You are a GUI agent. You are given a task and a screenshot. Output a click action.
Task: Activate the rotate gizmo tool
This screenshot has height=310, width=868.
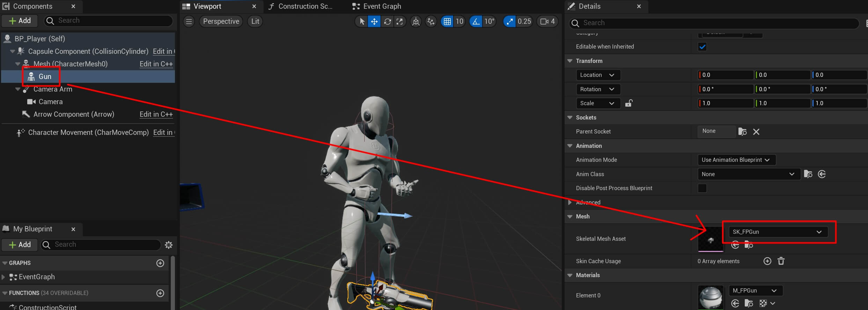387,22
